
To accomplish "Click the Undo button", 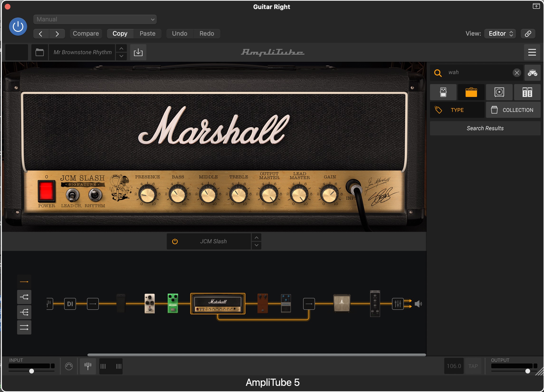I will coord(180,33).
